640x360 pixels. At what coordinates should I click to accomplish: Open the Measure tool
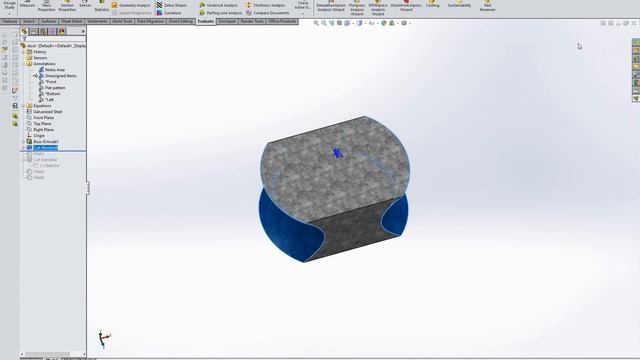tap(27, 4)
